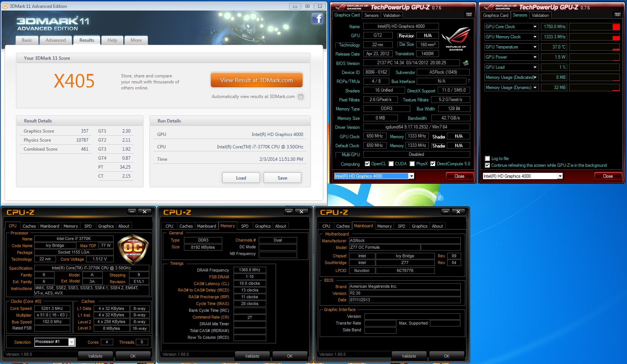
Task: Open Validation tab in first GPU-Z window
Action: (x=392, y=15)
